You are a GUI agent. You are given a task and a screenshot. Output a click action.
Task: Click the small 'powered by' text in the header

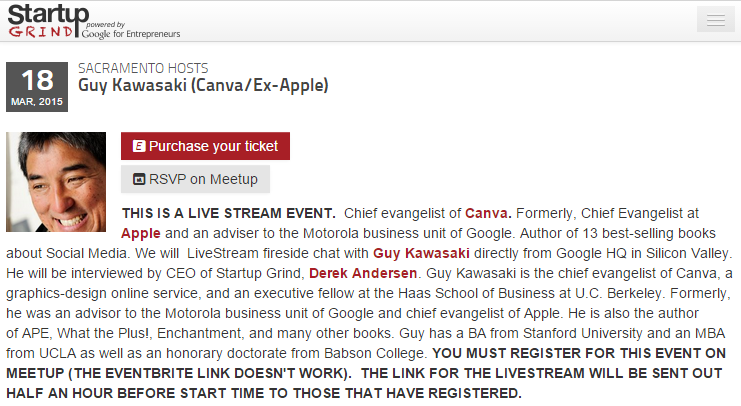pyautogui.click(x=106, y=23)
